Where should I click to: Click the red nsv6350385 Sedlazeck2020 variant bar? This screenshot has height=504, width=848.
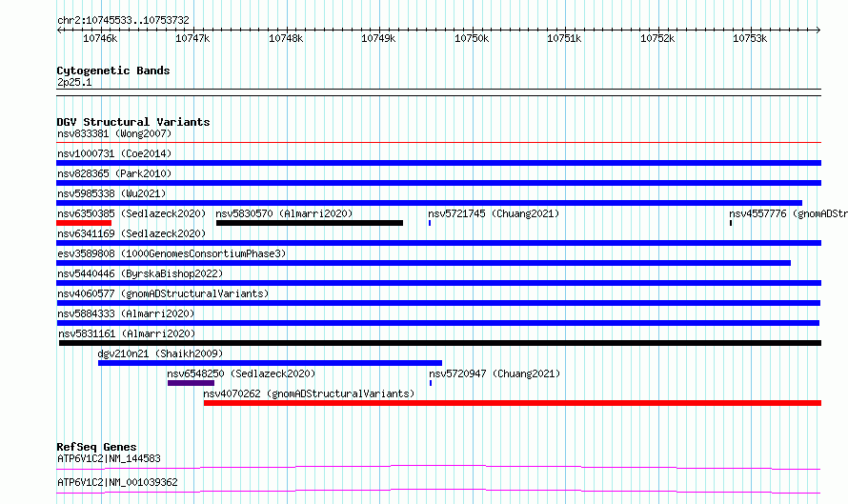click(84, 223)
